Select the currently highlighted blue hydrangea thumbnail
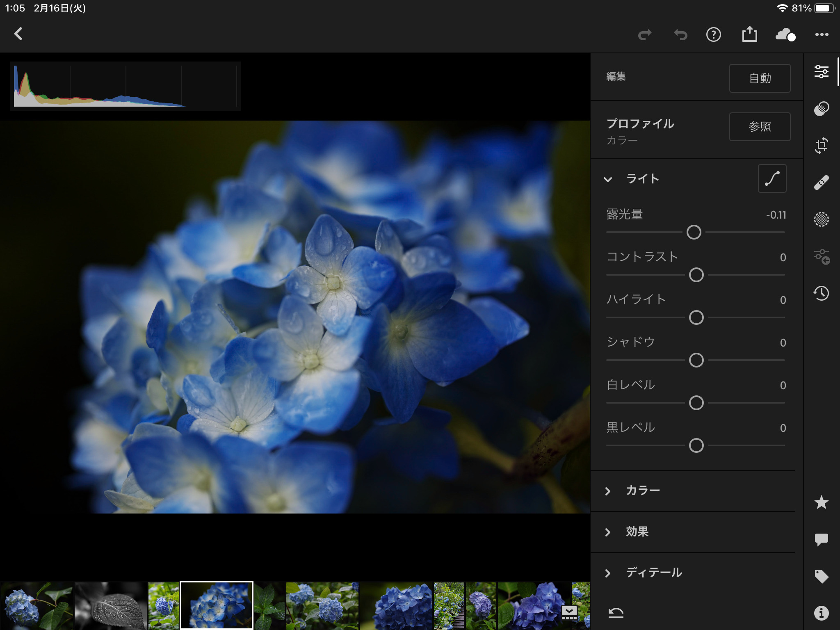 [x=217, y=605]
